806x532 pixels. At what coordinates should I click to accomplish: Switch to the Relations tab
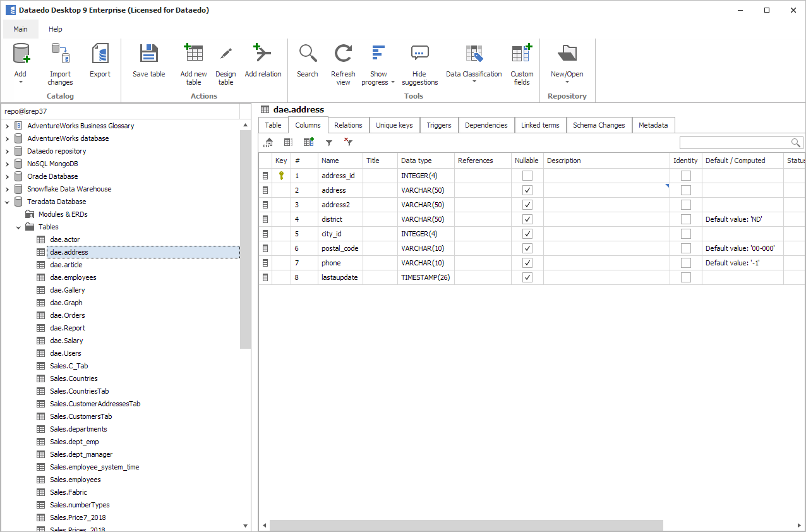pyautogui.click(x=348, y=125)
